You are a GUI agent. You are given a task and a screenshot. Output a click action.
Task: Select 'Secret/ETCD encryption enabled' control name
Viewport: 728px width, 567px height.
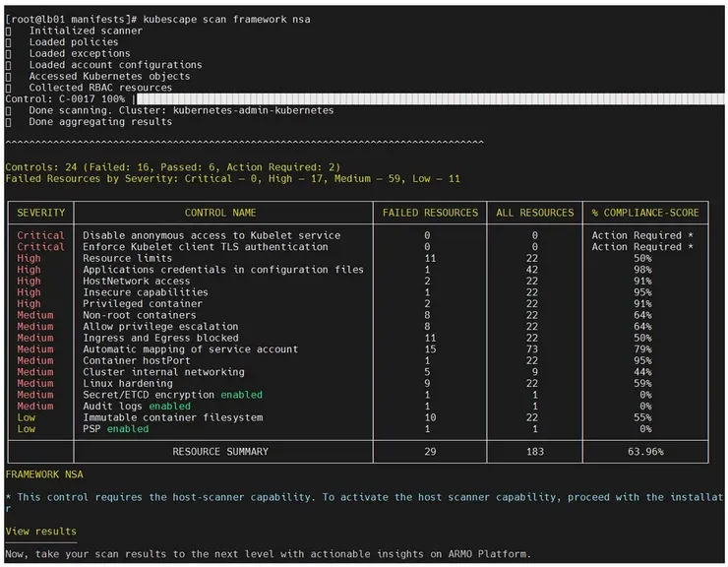[173, 395]
